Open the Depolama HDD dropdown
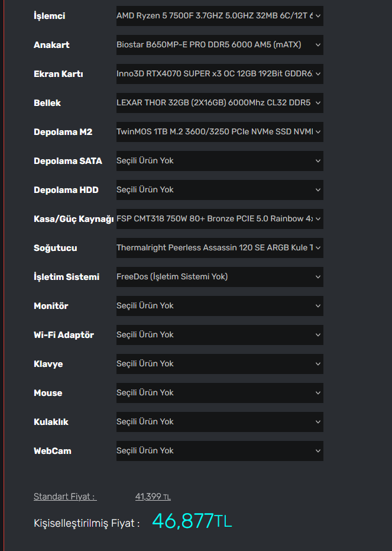 coord(219,190)
